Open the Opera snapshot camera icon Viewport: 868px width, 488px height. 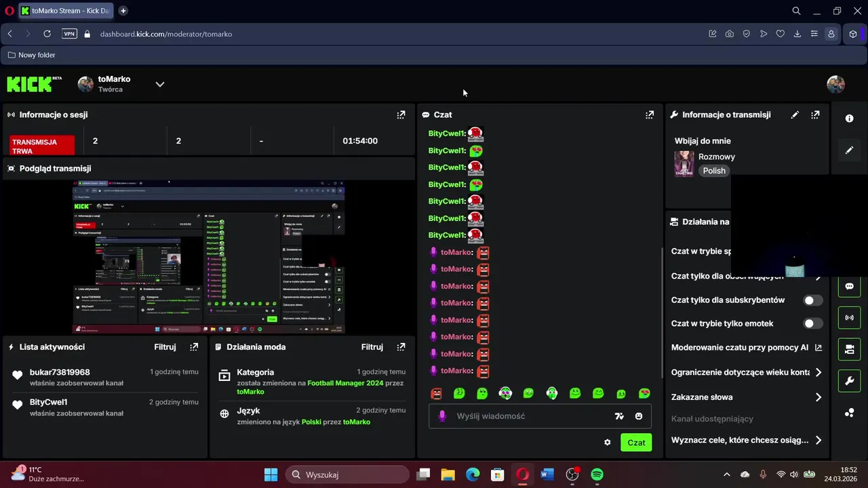click(729, 34)
